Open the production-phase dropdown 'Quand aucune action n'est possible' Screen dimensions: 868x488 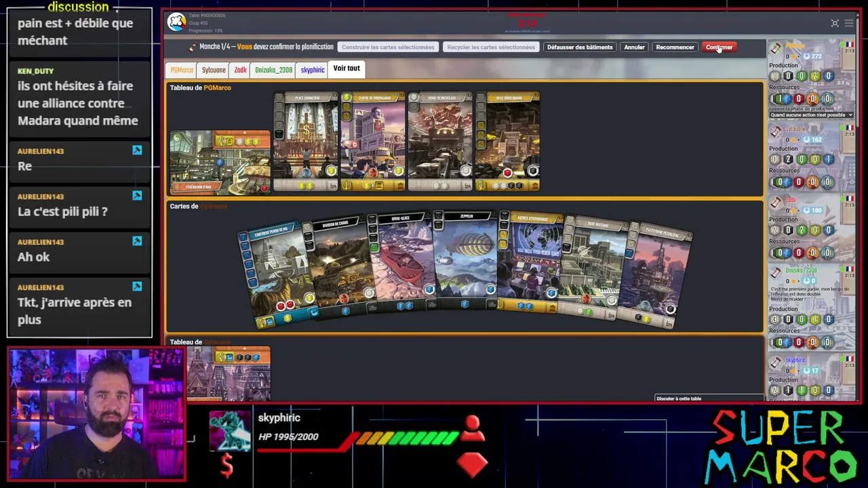(811, 115)
